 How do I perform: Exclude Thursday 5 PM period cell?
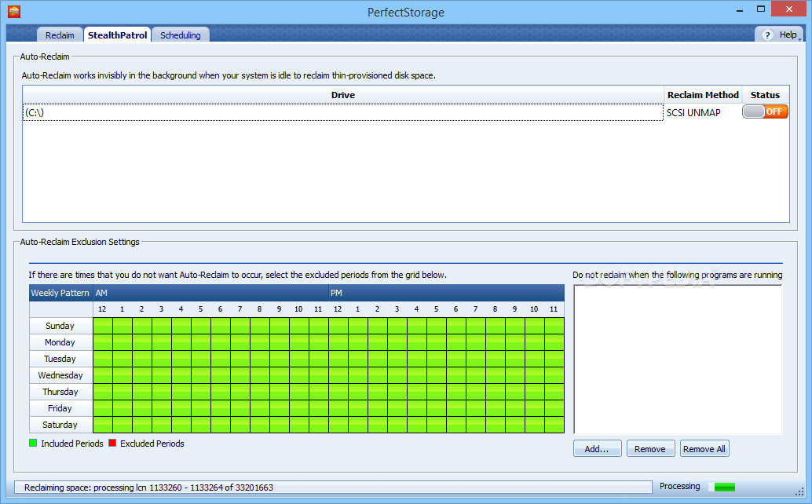click(437, 392)
